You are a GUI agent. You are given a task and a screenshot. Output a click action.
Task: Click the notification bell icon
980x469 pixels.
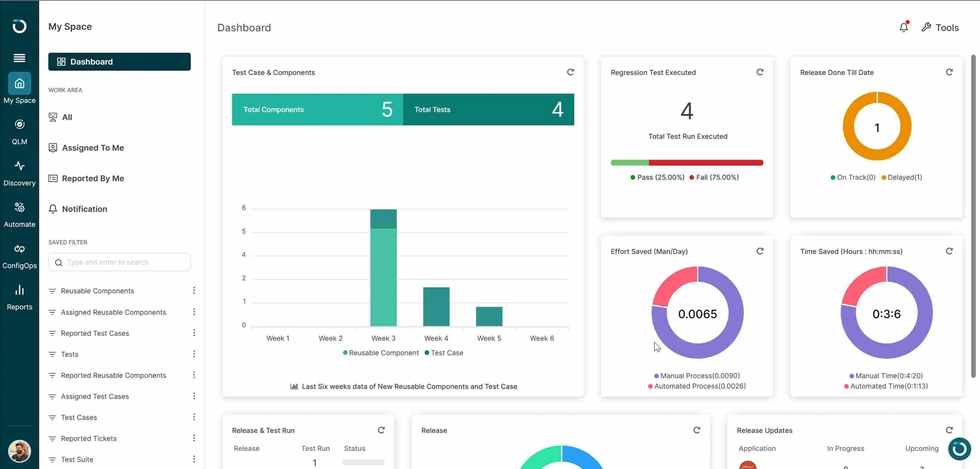(904, 27)
